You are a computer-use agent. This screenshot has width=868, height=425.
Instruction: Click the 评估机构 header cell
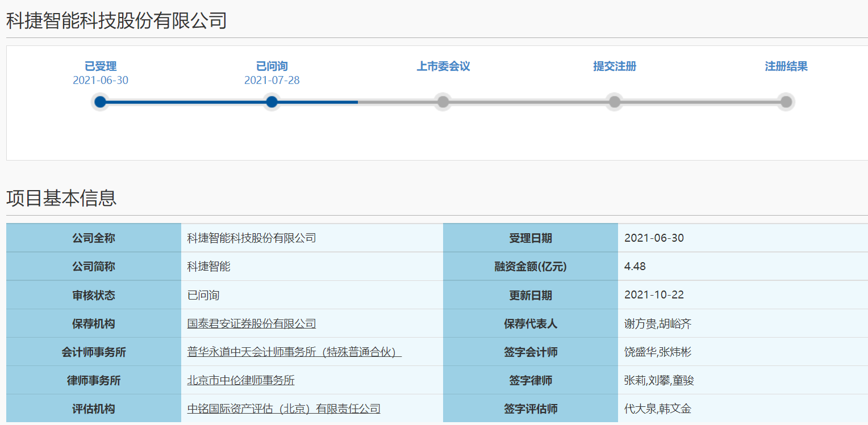(94, 409)
